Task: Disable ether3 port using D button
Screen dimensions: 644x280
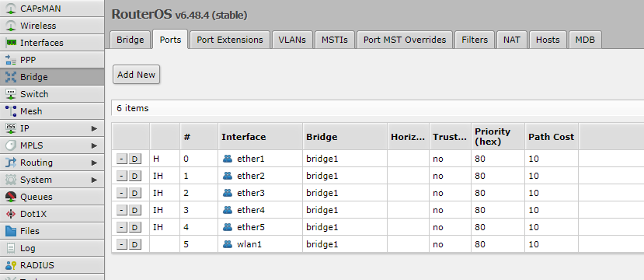Action: 134,193
